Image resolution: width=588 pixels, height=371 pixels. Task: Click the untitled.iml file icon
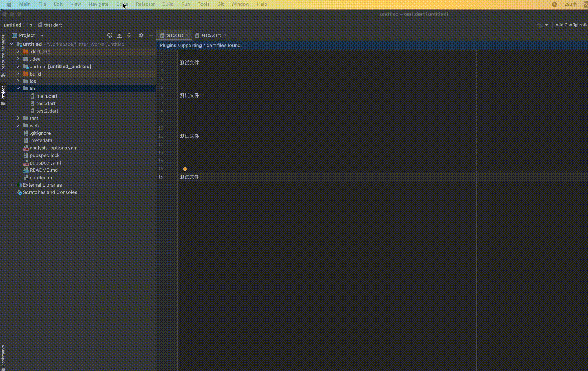coord(25,178)
